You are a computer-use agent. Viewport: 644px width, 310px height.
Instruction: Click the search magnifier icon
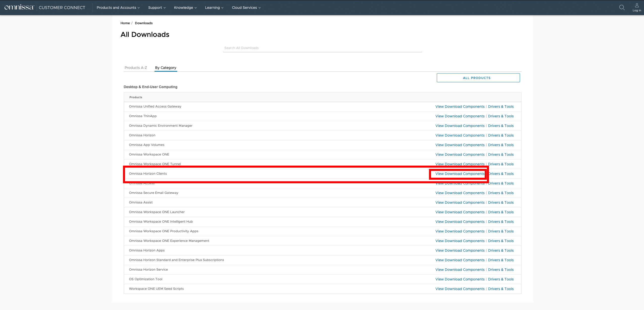[622, 8]
